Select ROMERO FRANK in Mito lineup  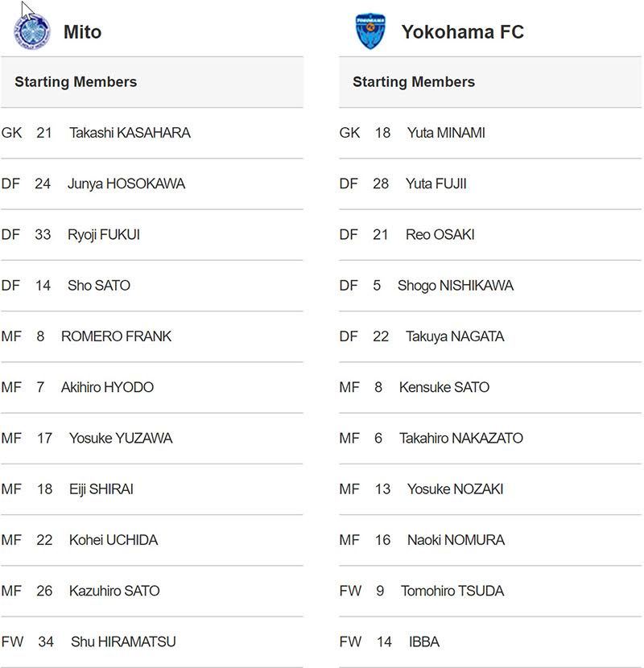pyautogui.click(x=116, y=336)
